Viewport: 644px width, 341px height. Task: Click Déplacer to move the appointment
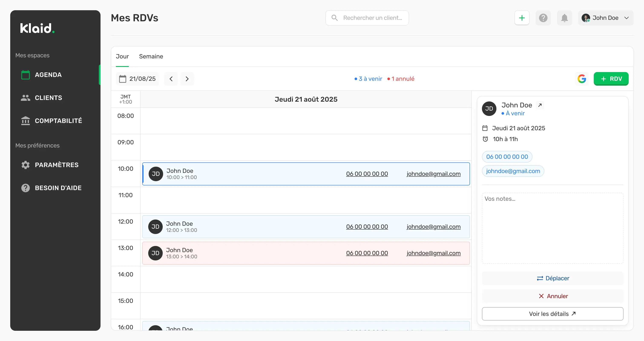click(x=552, y=278)
